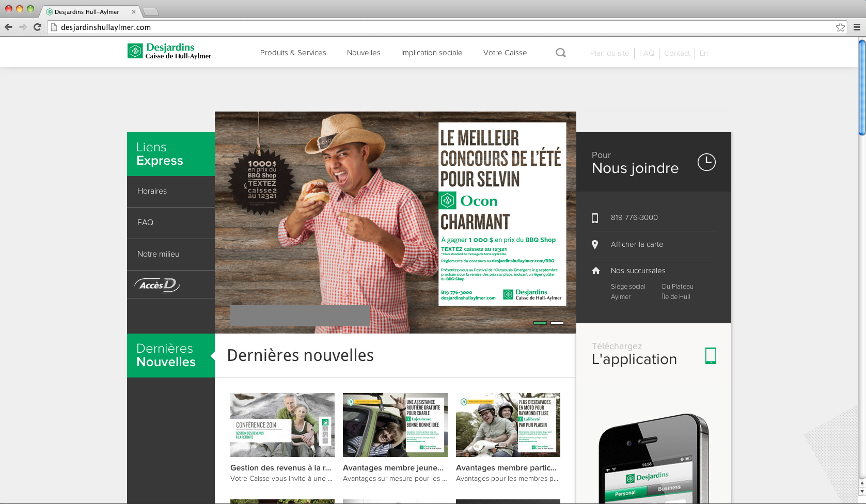
Task: Select the second white carousel slide indicator
Action: click(x=557, y=323)
